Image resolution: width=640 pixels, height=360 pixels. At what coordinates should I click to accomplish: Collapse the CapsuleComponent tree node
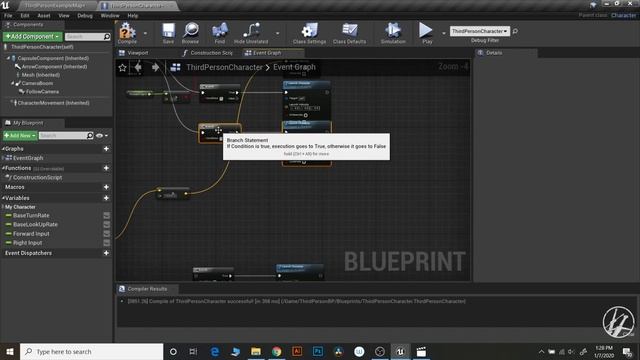pyautogui.click(x=8, y=58)
